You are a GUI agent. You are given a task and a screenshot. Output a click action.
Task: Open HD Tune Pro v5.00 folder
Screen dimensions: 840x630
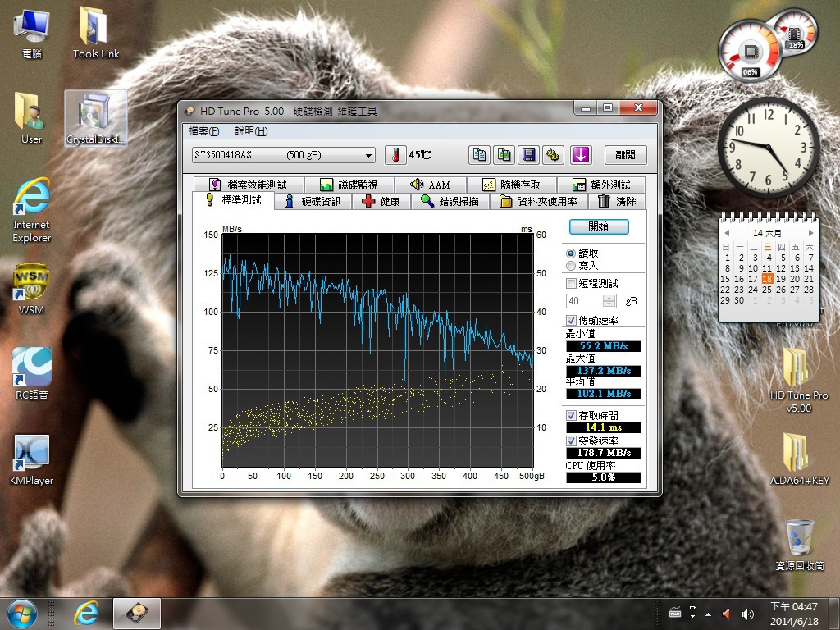[799, 380]
